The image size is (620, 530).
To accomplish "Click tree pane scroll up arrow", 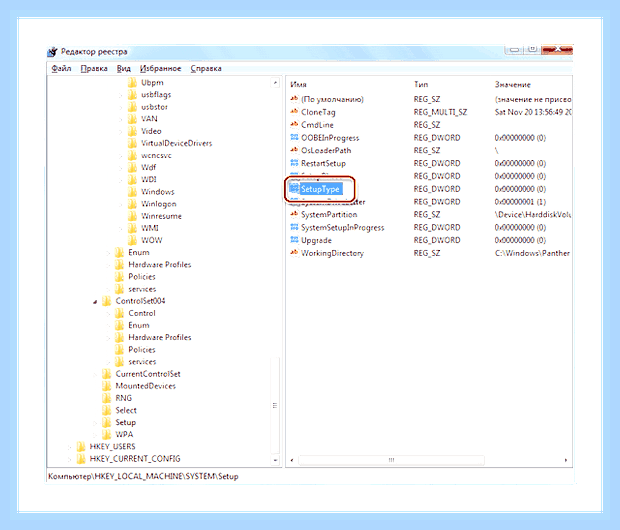I will click(x=275, y=83).
